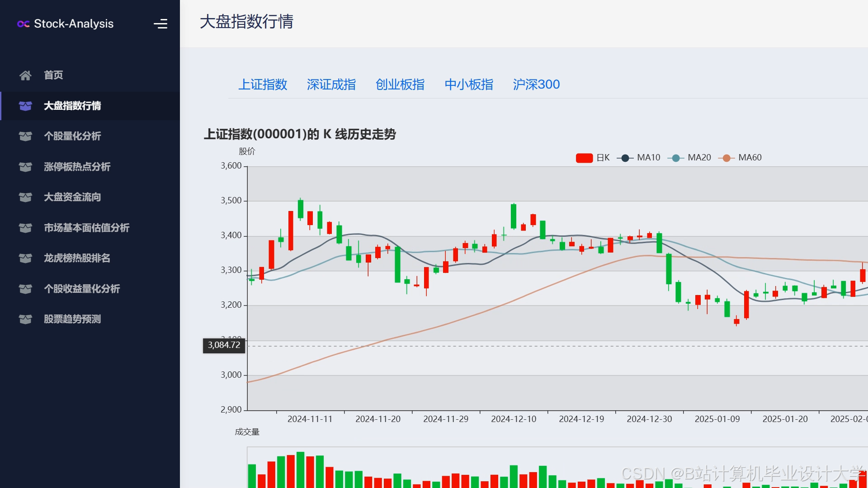Open 市场基本面估值分析 in the sidebar
Image resolution: width=868 pixels, height=488 pixels.
(x=25, y=228)
